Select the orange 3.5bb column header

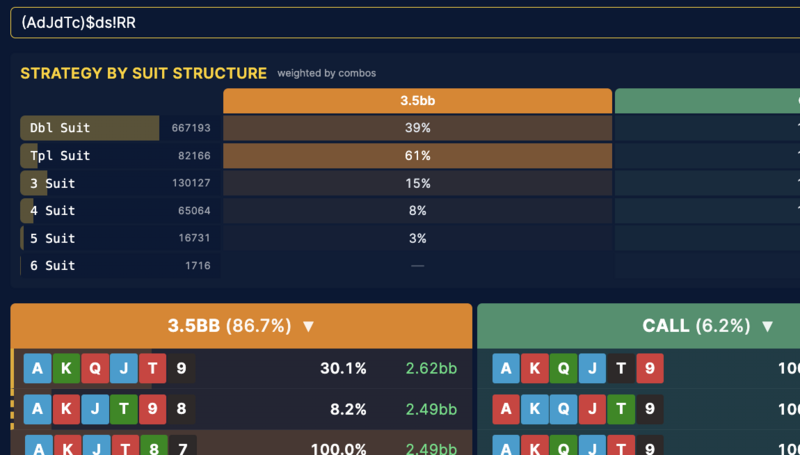point(417,100)
